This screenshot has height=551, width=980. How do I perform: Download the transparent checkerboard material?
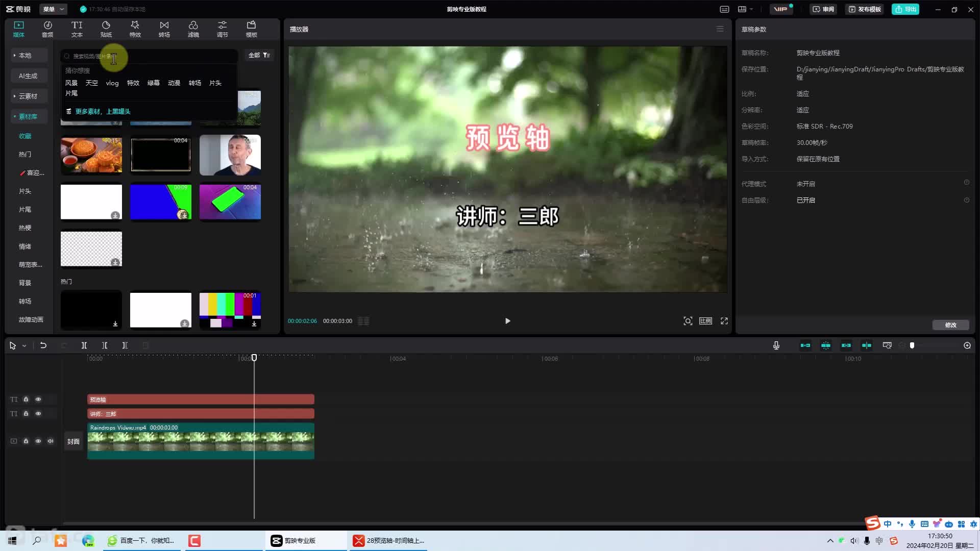[115, 262]
